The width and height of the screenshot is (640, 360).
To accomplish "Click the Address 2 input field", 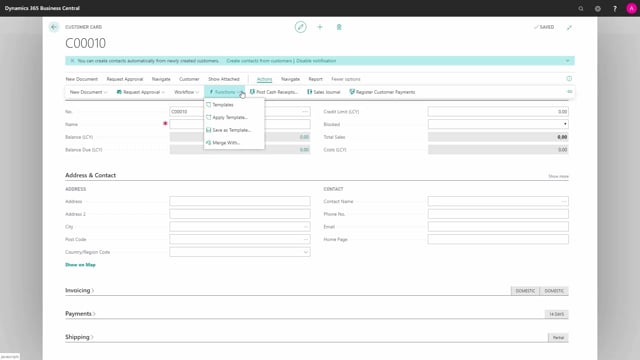I will tap(240, 214).
